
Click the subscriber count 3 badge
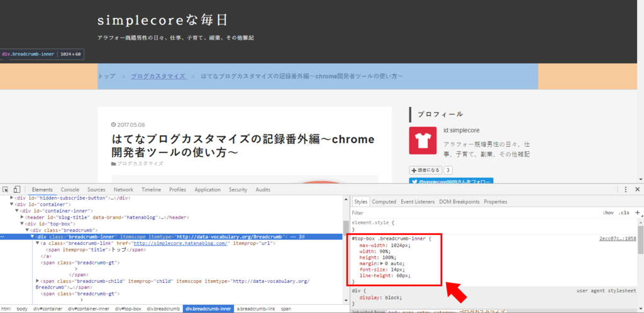(x=448, y=170)
